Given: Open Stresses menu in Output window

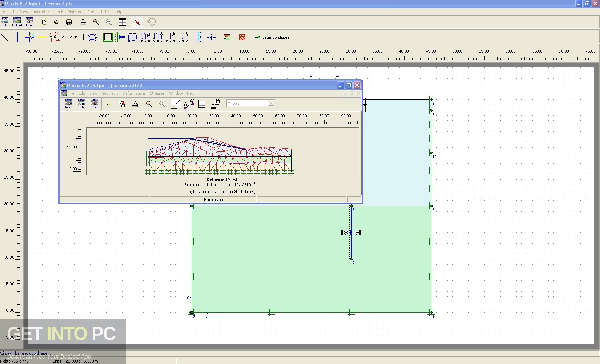Looking at the screenshot, I should (x=157, y=93).
